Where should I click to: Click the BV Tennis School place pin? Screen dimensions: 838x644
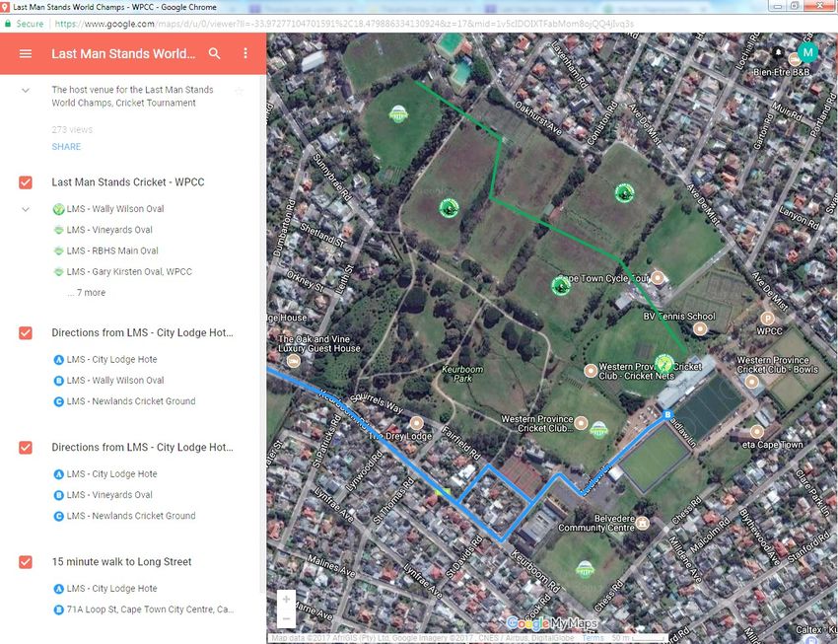click(700, 328)
